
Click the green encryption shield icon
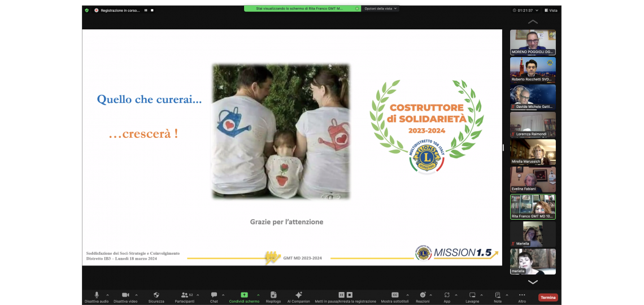(x=86, y=10)
